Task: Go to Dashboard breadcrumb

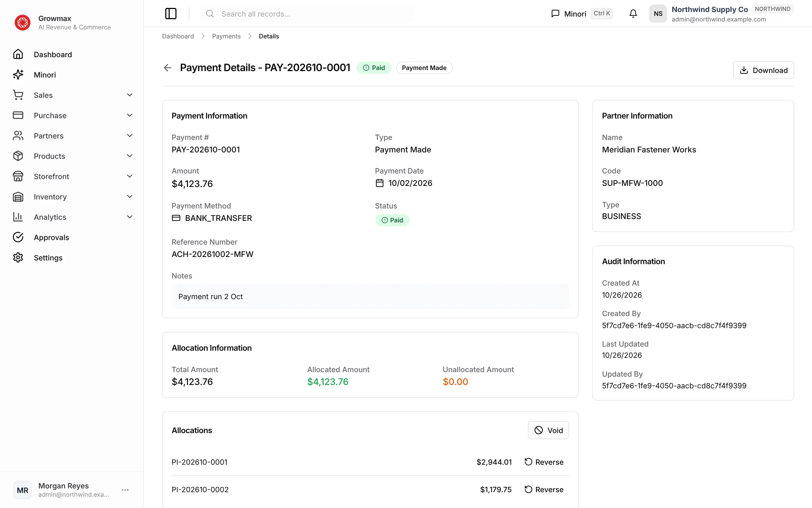Action: tap(178, 36)
